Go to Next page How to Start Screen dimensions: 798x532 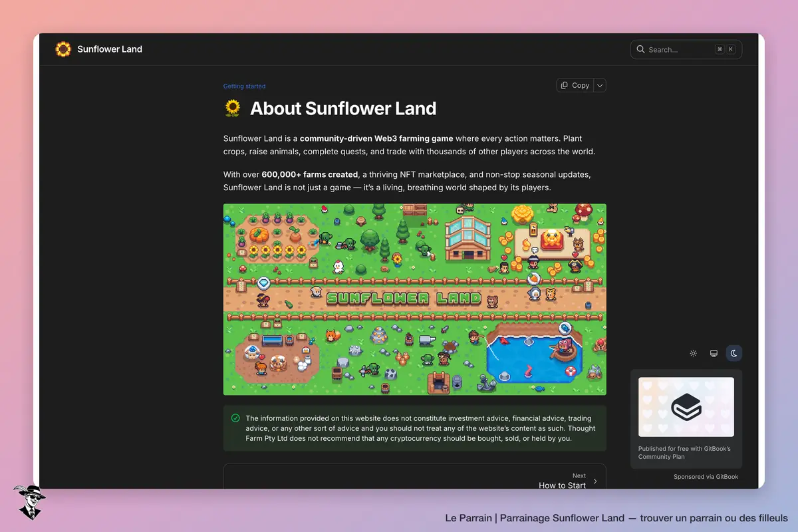[415, 477]
